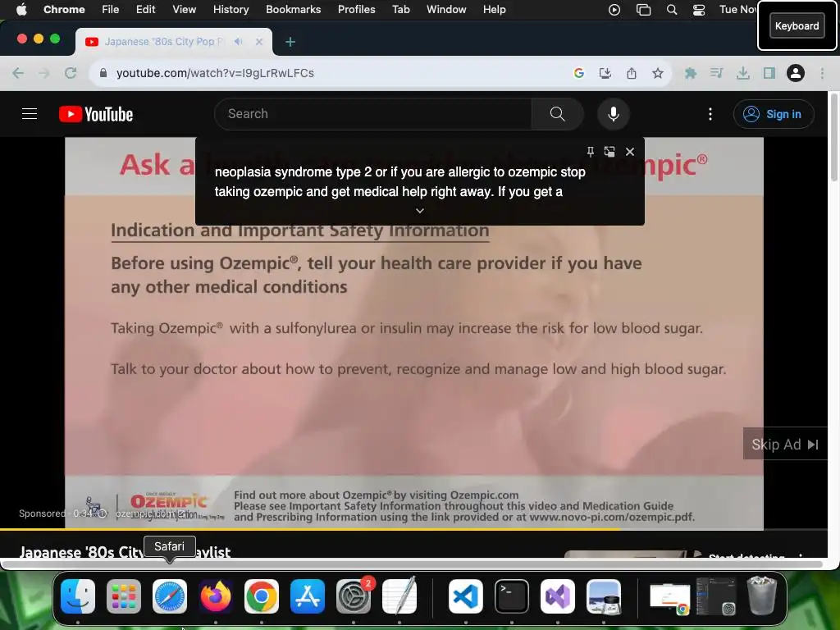This screenshot has height=630, width=840.
Task: Open the Help menu
Action: (494, 9)
